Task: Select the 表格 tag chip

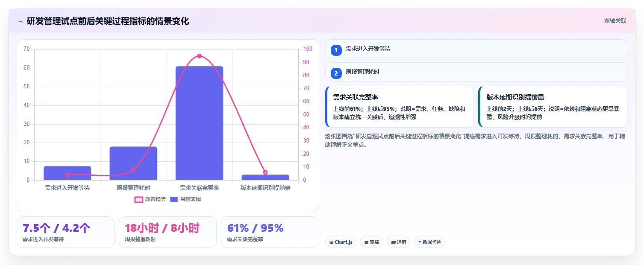Action: pos(372,242)
